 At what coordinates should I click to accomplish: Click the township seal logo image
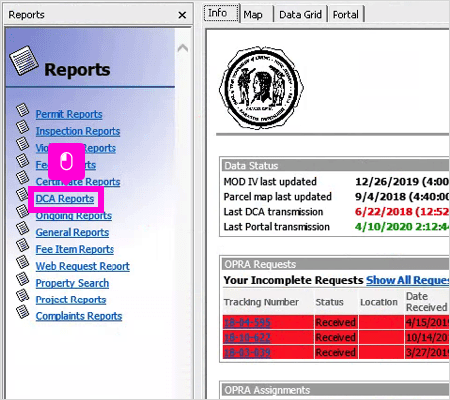click(261, 88)
